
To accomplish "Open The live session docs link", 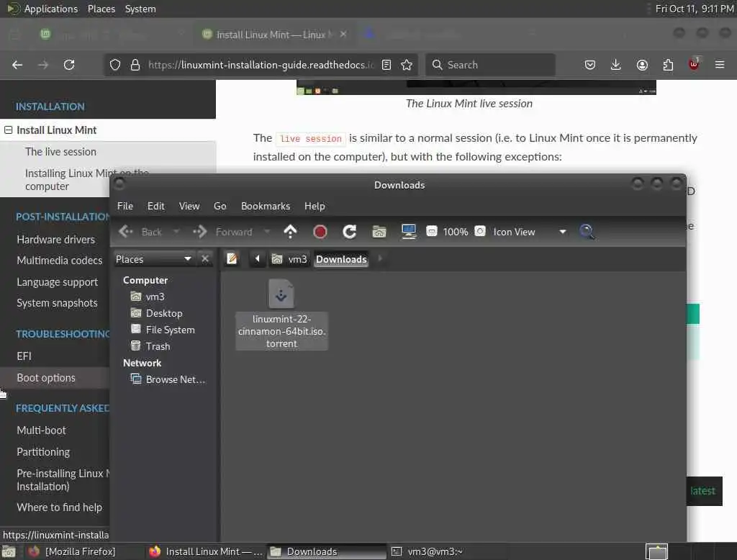I will point(60,151).
